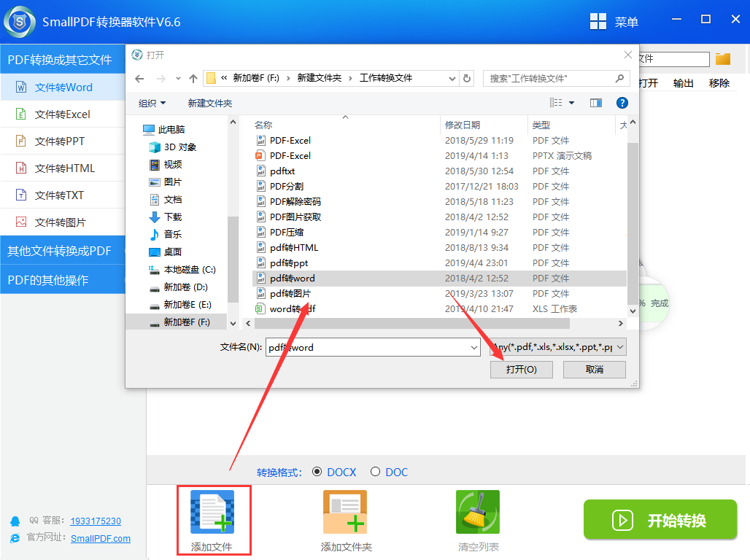Open the SmallPDF.com website link

(101, 538)
